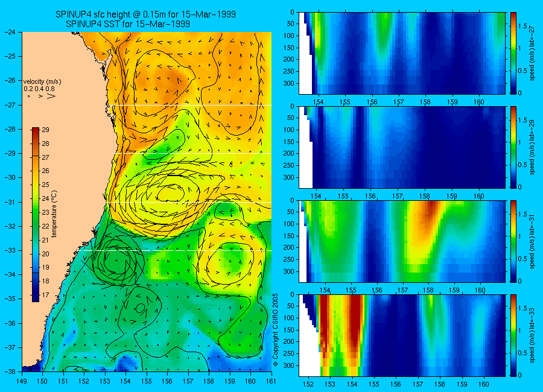Image resolution: width=543 pixels, height=392 pixels.
Task: Click the '161' longitude label on map axis
Action: tap(271, 381)
